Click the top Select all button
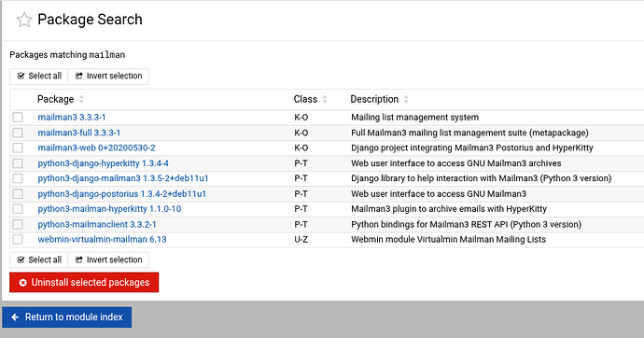Screen dimensions: 644x338 [x=39, y=76]
